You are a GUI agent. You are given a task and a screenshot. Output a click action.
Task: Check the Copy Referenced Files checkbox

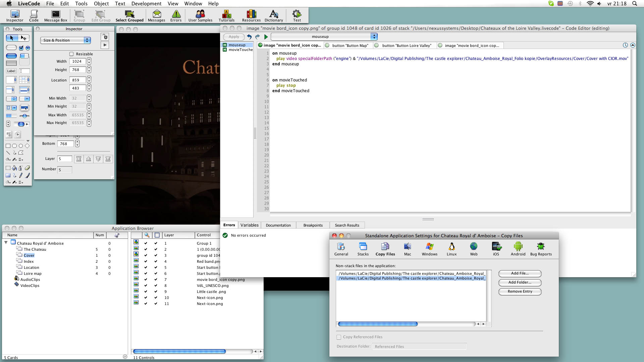point(339,337)
